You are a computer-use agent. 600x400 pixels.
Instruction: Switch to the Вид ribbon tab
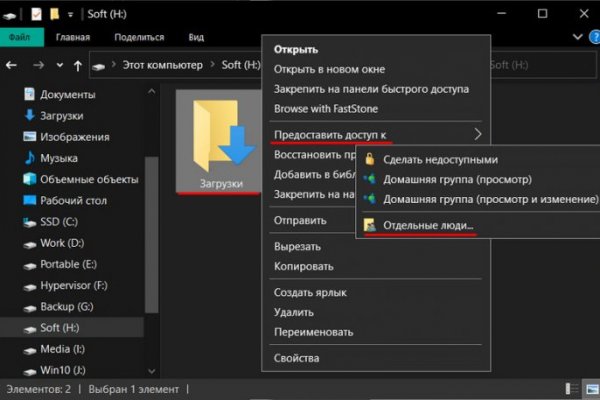tap(196, 37)
